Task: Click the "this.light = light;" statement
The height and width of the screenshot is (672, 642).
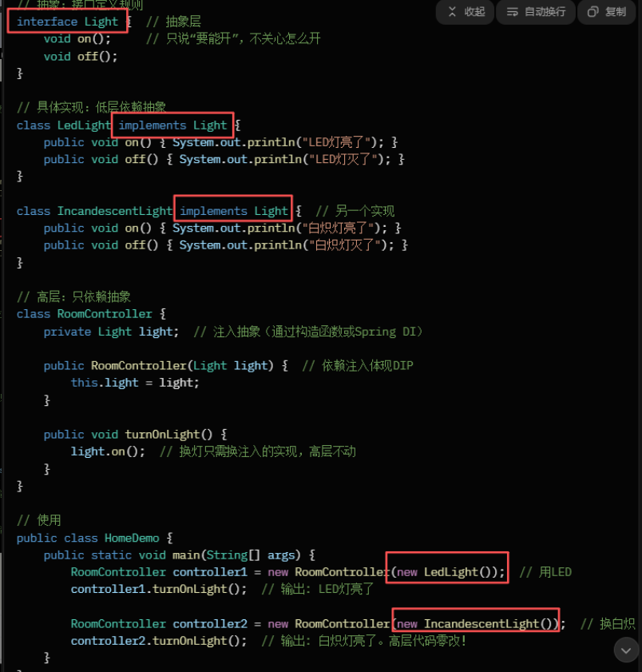Action: pos(135,383)
